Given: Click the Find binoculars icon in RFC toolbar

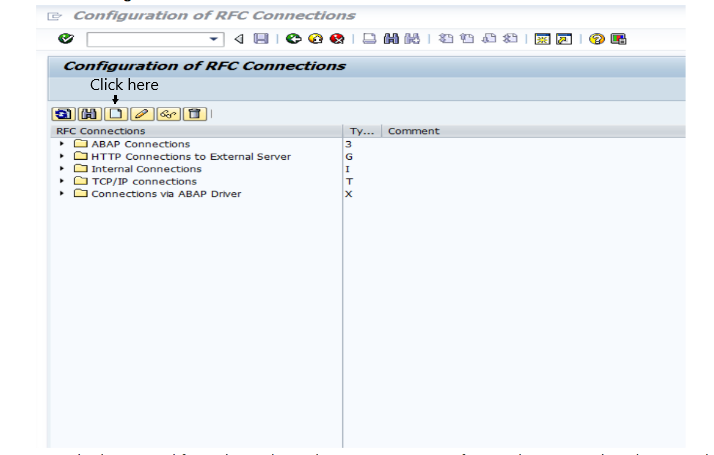Looking at the screenshot, I should point(90,114).
